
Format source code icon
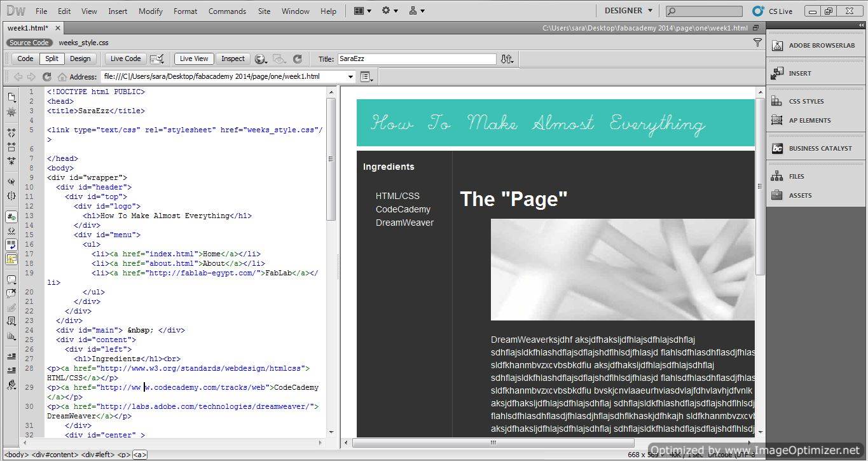[11, 385]
